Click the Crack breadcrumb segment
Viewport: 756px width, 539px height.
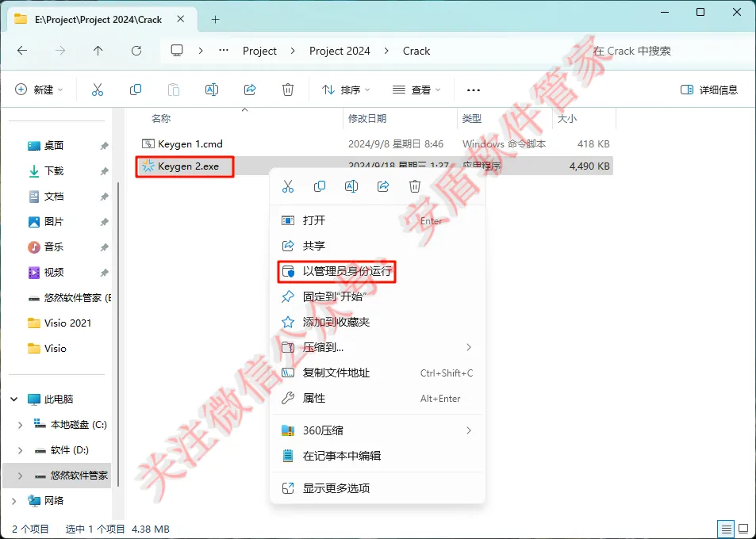(x=416, y=51)
